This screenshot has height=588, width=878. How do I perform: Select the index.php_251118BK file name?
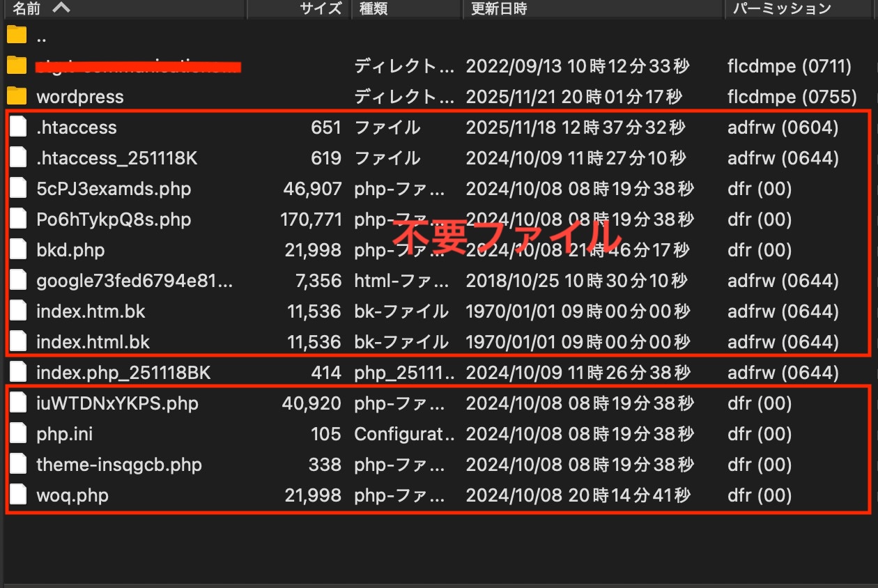coord(123,373)
